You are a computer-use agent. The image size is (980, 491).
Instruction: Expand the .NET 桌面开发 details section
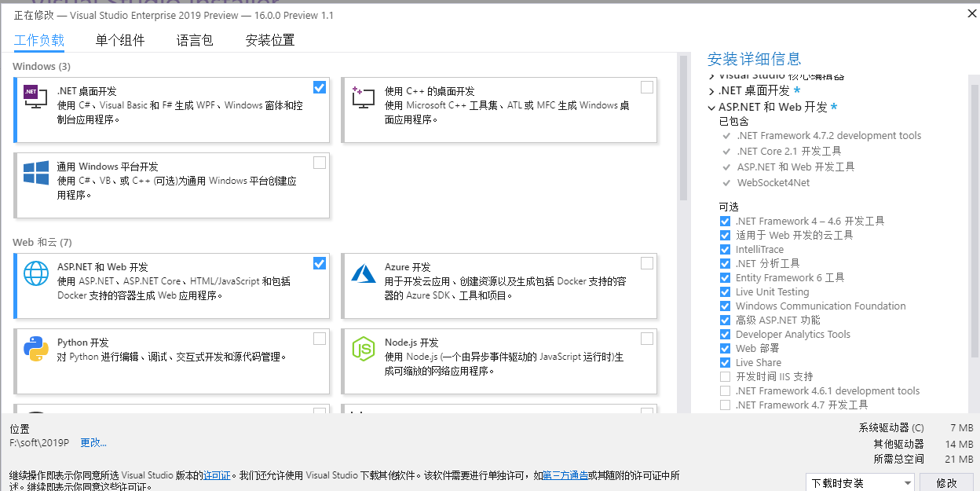(711, 91)
